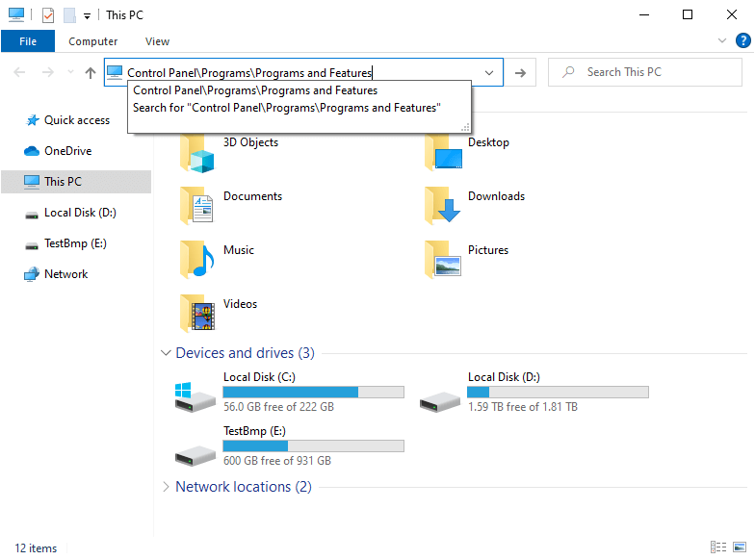Select the Local Disk (D:) drive icon in Devices
Screen dimensions: 755x560
[x=439, y=402]
